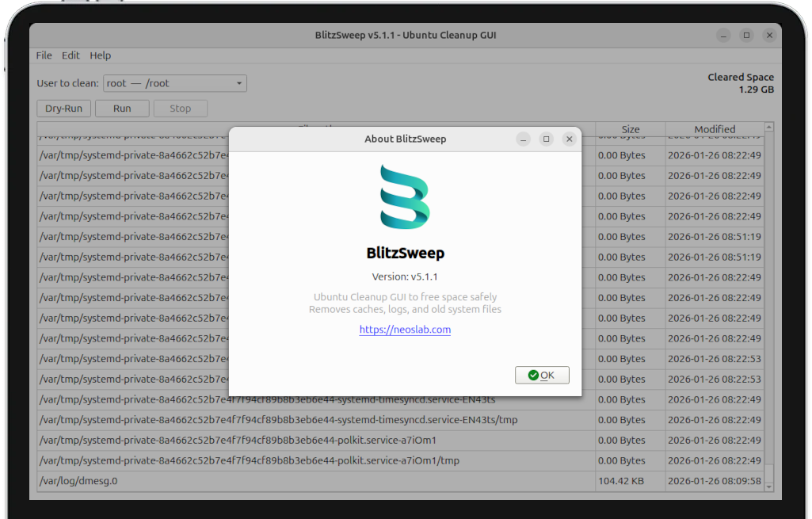Open the File menu
Screen dimensions: 812x519
tap(44, 55)
